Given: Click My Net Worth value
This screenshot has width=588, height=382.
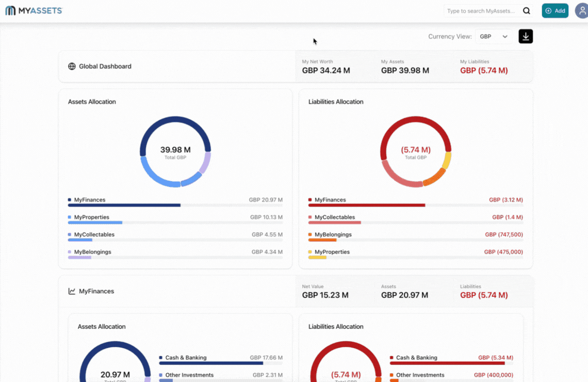Looking at the screenshot, I should click(325, 71).
